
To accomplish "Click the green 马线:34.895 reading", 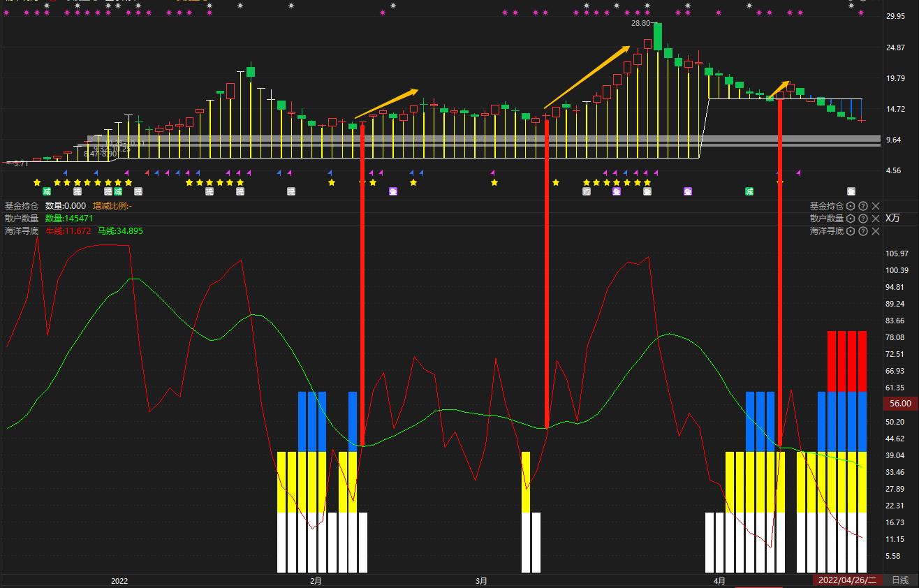I will click(x=120, y=231).
